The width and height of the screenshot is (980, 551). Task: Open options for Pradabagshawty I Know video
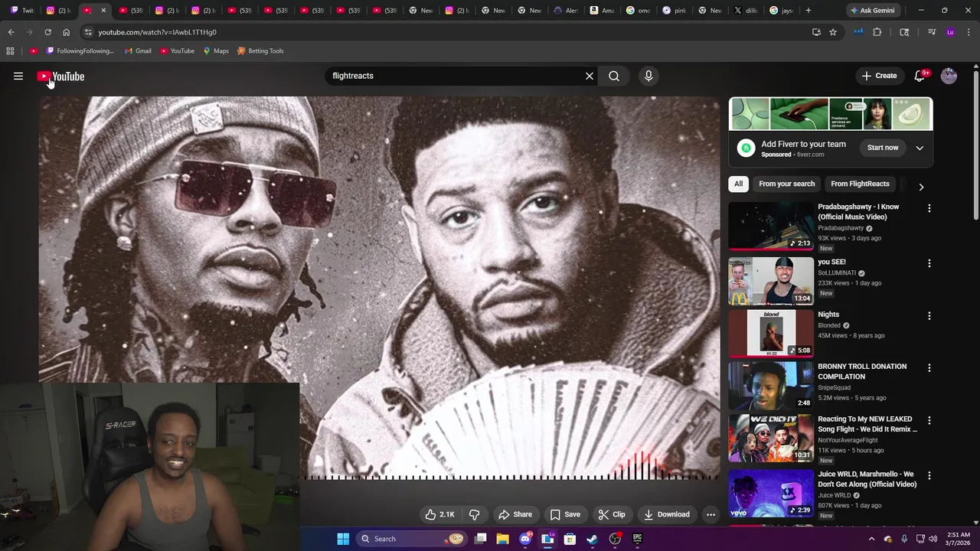tap(929, 208)
